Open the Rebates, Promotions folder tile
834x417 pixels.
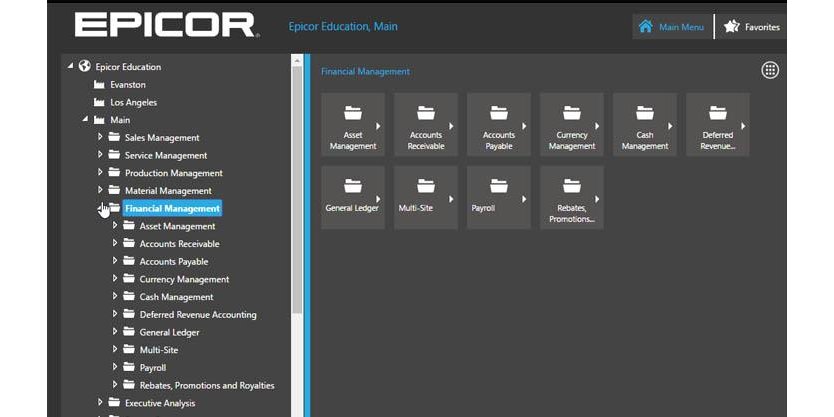click(572, 197)
